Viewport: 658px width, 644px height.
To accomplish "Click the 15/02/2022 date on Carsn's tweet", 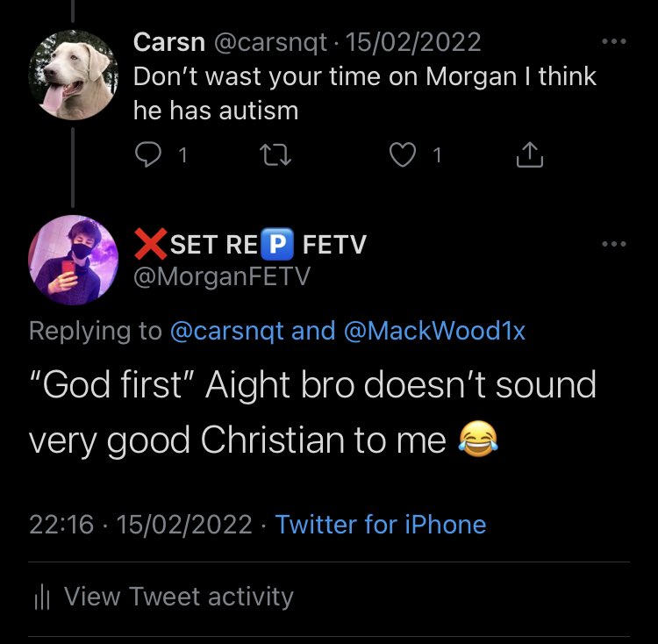I will coord(414,42).
